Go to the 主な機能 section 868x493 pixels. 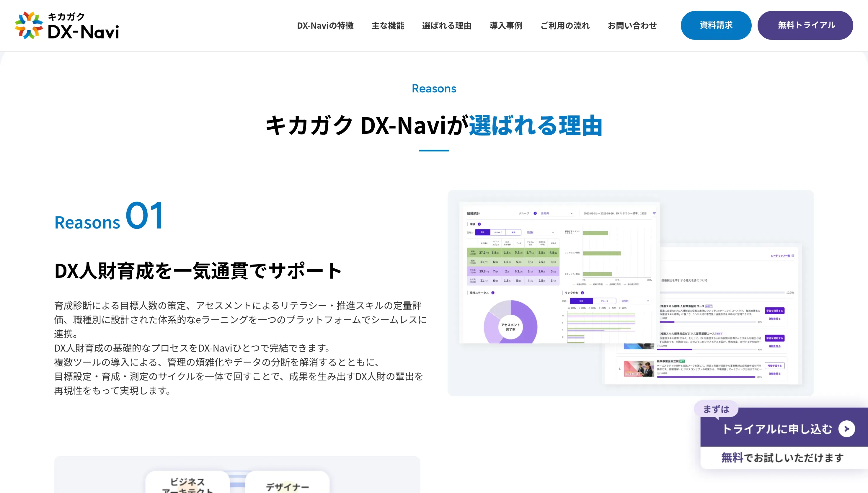click(x=388, y=25)
